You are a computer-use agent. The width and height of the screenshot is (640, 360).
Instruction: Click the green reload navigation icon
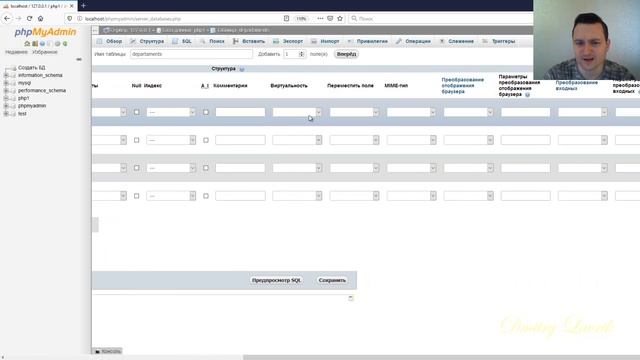(65, 44)
